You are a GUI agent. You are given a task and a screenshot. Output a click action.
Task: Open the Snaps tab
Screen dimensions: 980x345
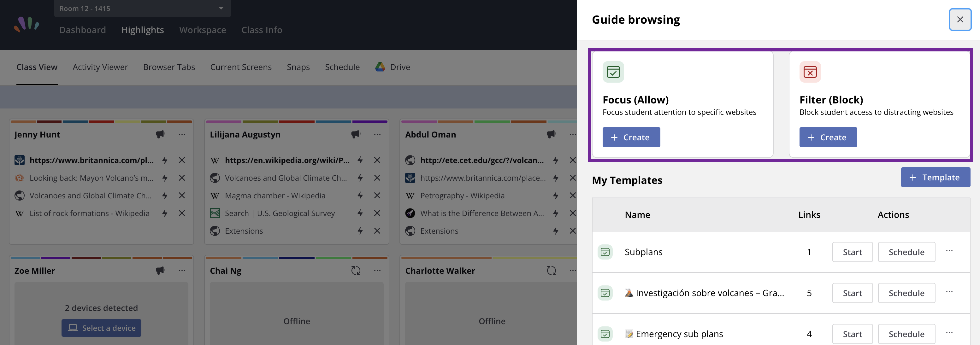pos(298,67)
